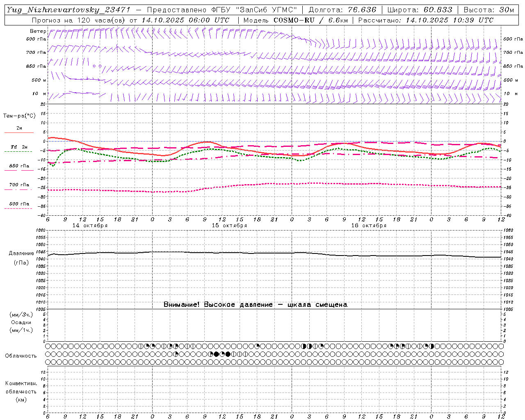Screen dimensions: 525x420
Task: Click the Осадки panel label
Action: coord(21,322)
